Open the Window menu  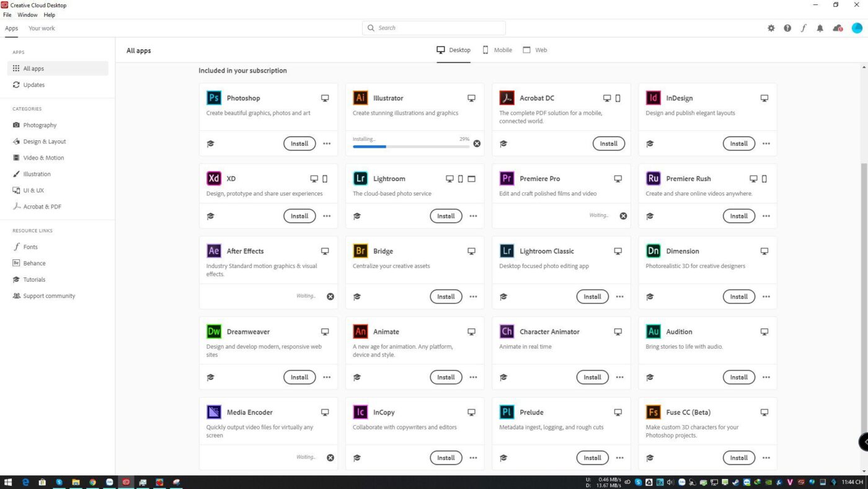(x=27, y=15)
